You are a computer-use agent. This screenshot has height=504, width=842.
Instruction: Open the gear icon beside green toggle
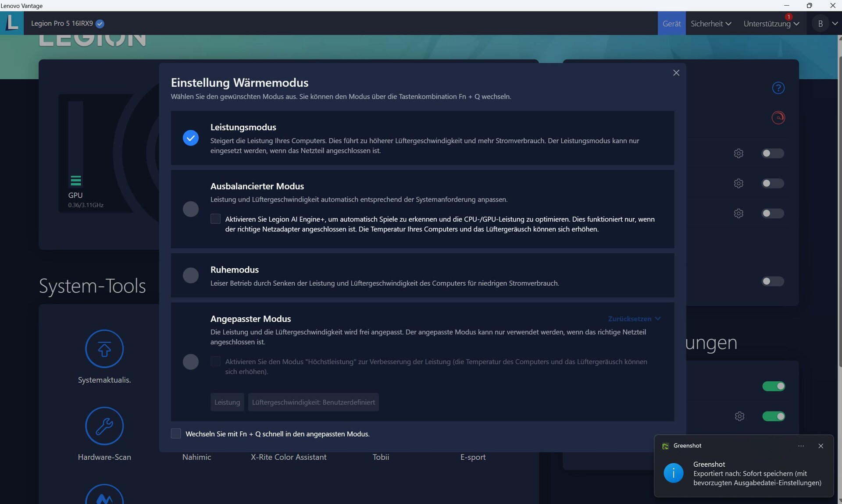(739, 416)
